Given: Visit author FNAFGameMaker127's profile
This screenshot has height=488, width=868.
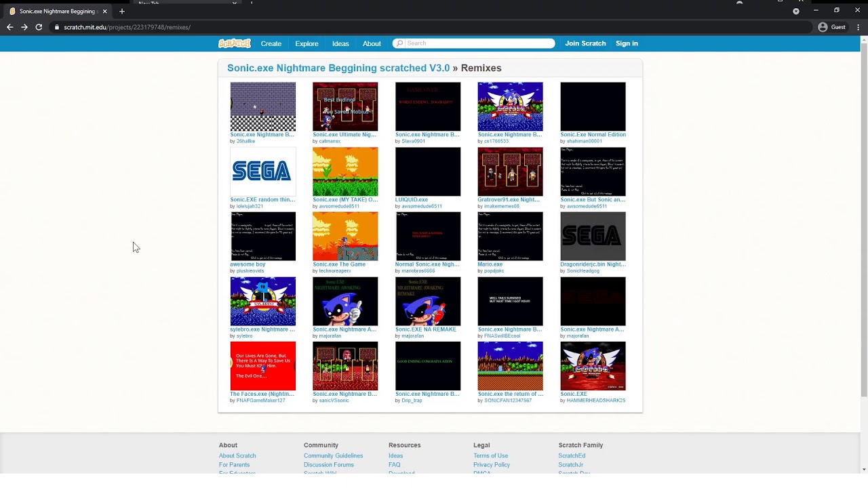Looking at the screenshot, I should pos(261,401).
